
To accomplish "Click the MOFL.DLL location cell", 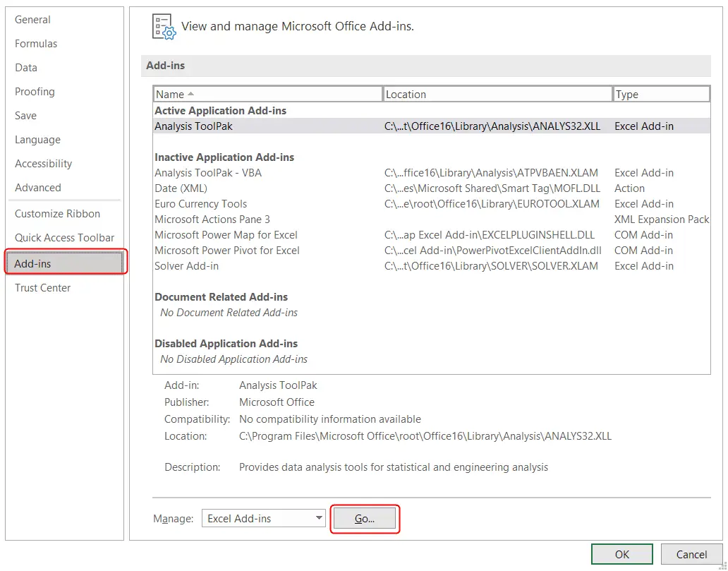I will click(x=492, y=188).
